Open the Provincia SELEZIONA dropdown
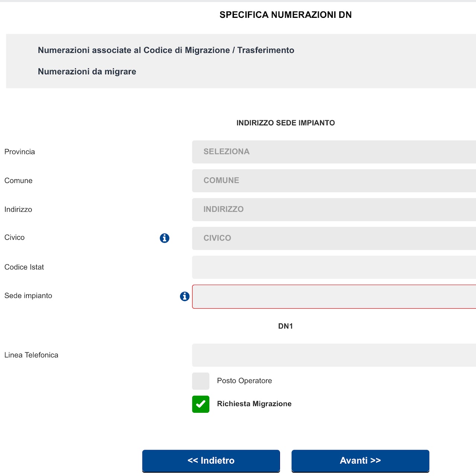 point(334,152)
